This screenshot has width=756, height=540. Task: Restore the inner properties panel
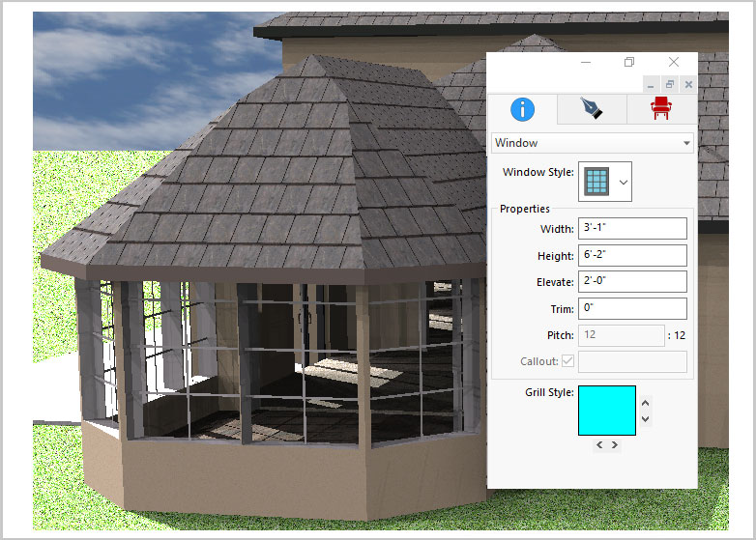point(670,85)
